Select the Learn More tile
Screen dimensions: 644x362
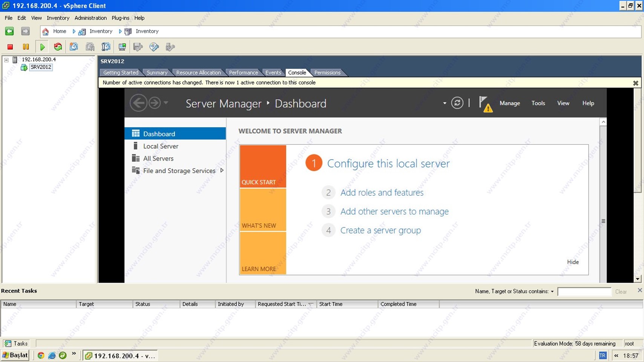(x=263, y=253)
